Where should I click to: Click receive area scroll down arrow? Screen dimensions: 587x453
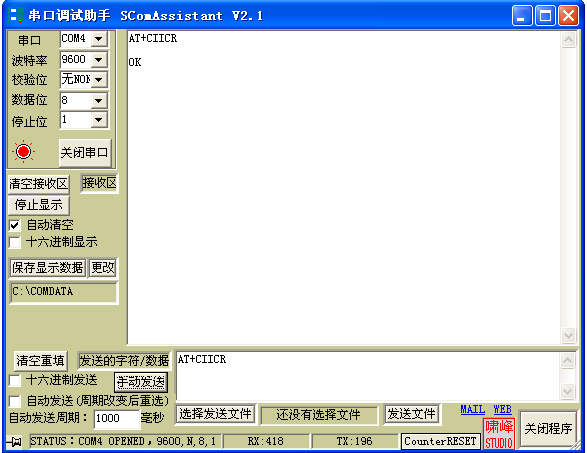tap(568, 335)
